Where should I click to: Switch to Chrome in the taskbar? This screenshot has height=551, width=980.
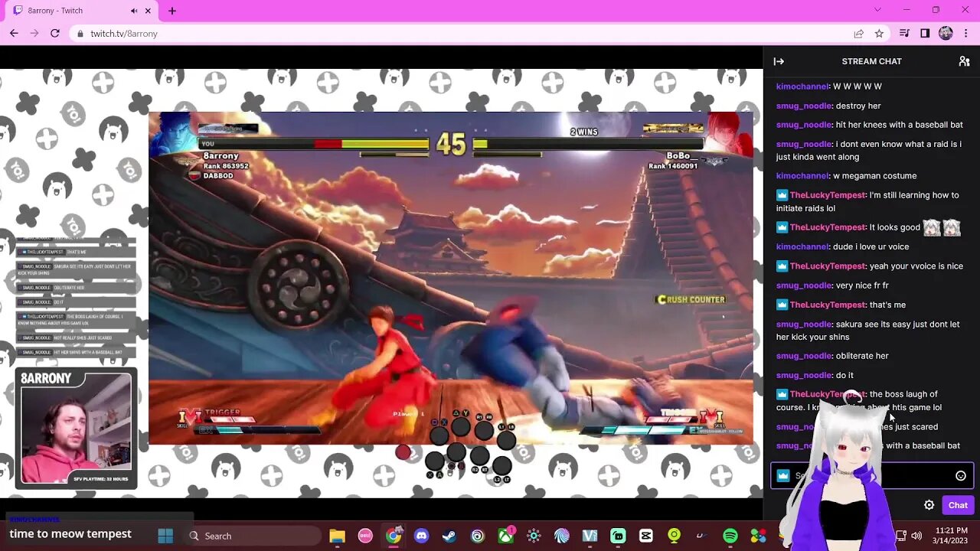click(x=394, y=536)
